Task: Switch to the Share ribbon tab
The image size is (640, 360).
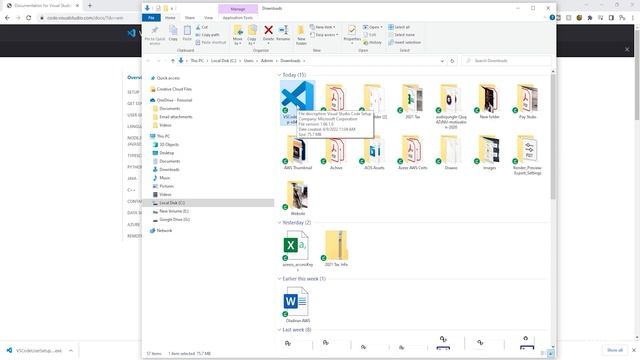Action: pyautogui.click(x=189, y=18)
